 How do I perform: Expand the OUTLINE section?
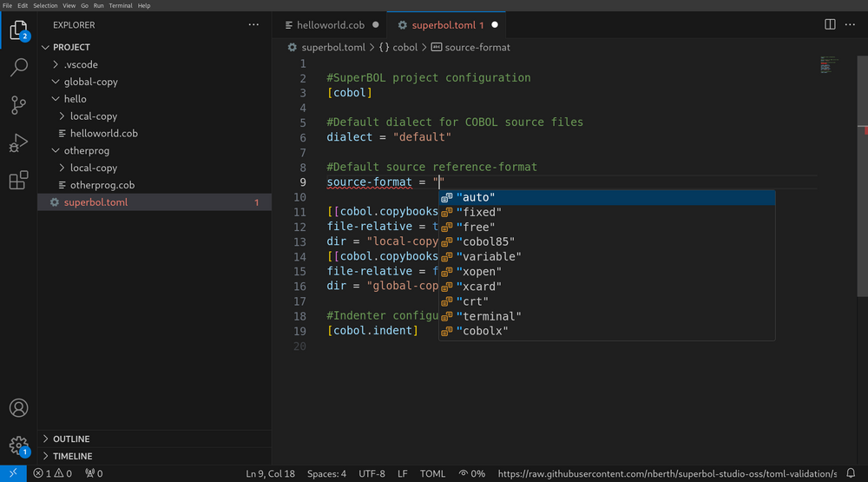[x=71, y=439]
